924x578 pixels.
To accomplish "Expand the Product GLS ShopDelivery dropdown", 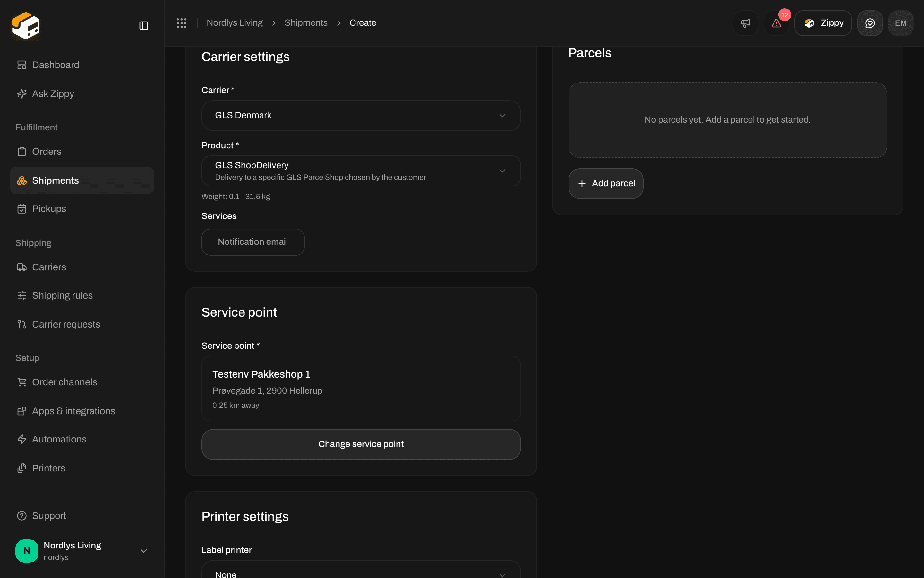I will 361,171.
